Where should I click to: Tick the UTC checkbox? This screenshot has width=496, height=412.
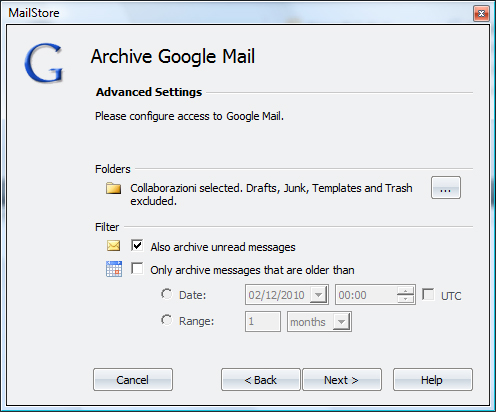point(428,294)
